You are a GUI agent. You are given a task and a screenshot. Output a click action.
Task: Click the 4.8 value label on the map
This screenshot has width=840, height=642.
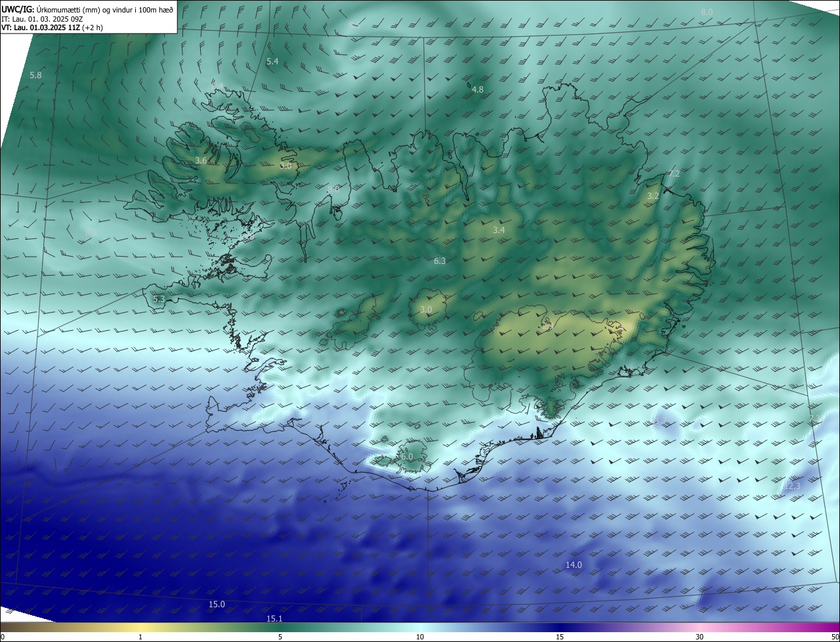478,89
